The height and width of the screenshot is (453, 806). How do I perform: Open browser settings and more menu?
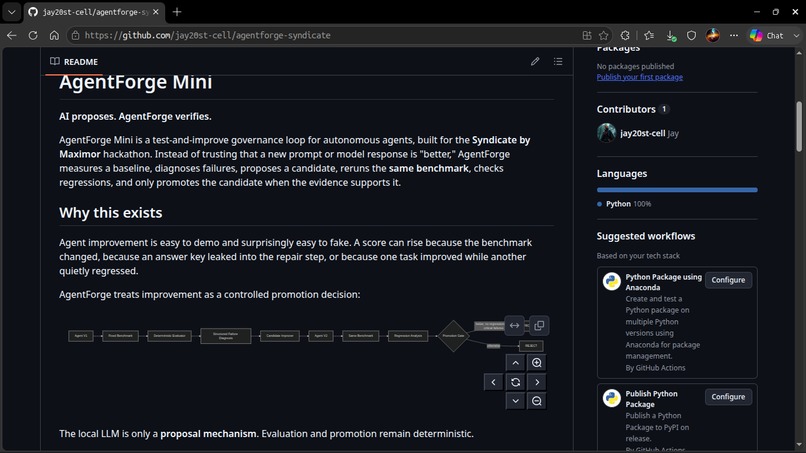tap(734, 35)
